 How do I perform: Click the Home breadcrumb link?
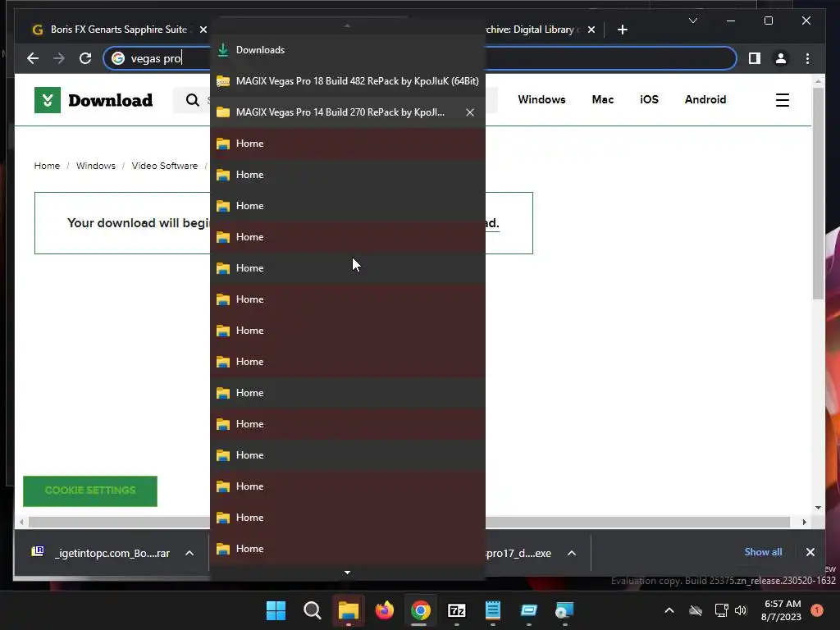tap(47, 166)
